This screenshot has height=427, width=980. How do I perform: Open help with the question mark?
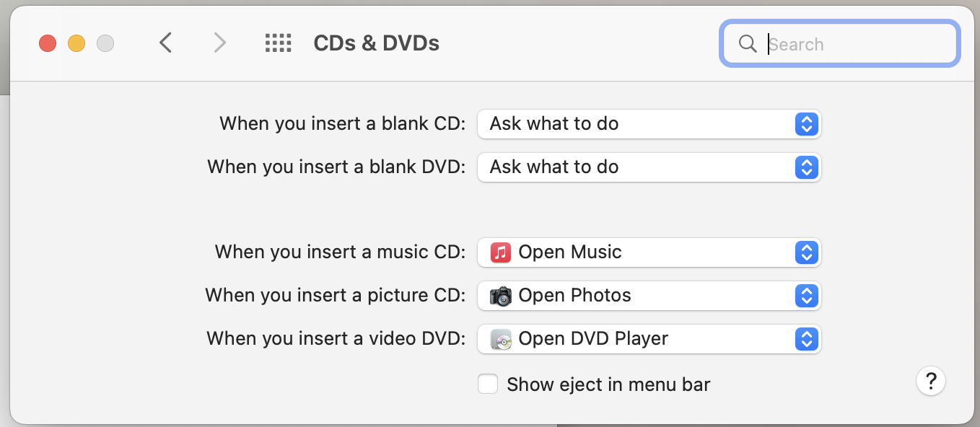[x=930, y=380]
